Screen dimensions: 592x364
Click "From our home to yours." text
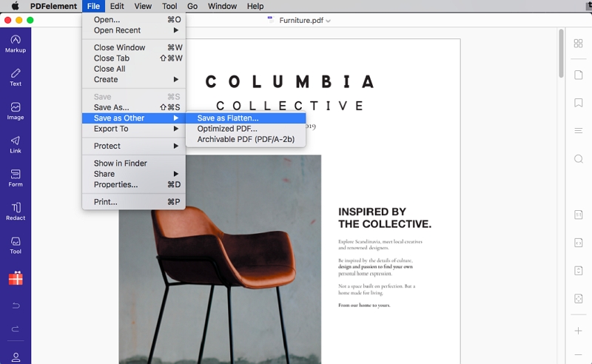pyautogui.click(x=364, y=305)
